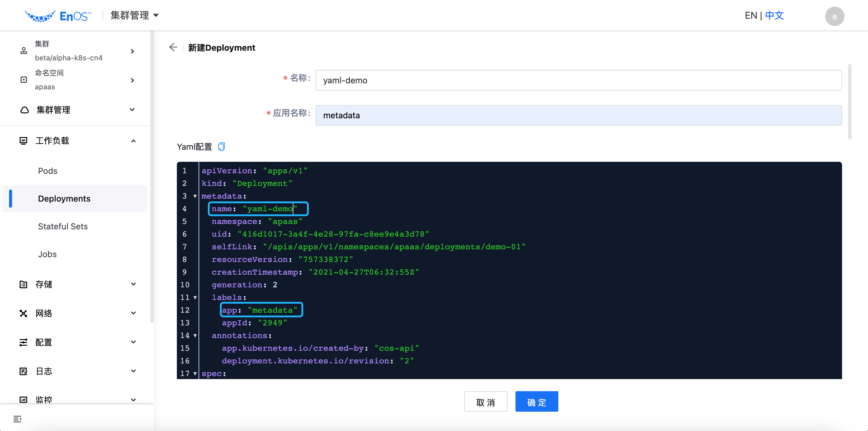Click the sidebar collapse icon at bottom left
Viewport: 868px width, 431px height.
[17, 419]
